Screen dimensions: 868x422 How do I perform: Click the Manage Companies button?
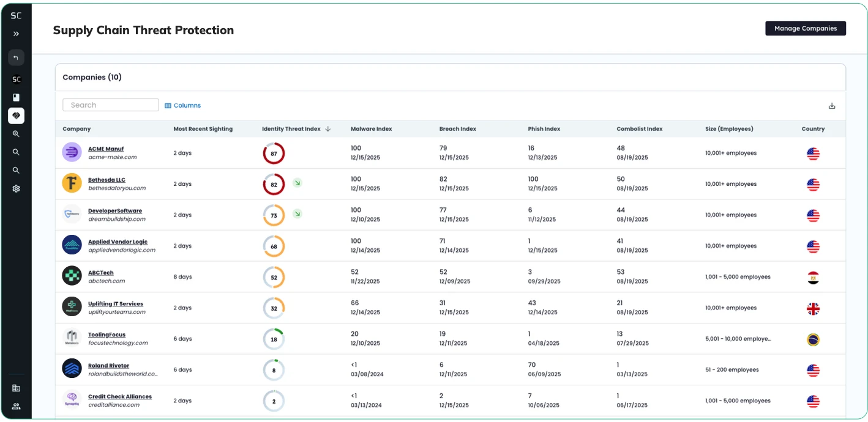805,29
